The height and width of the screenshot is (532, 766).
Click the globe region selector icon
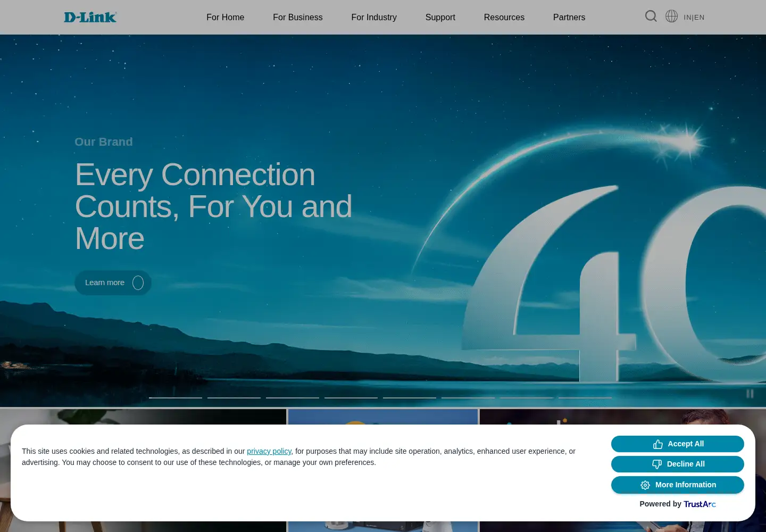click(x=672, y=16)
